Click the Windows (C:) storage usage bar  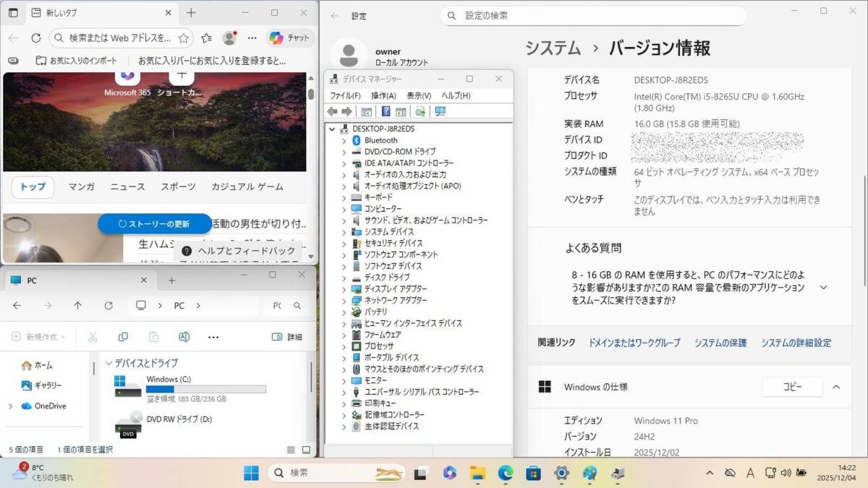coord(205,389)
